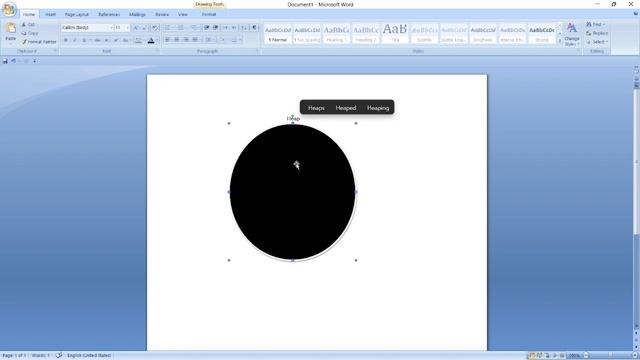The height and width of the screenshot is (360, 640).
Task: Toggle Justify alignment
Action: pos(195,40)
